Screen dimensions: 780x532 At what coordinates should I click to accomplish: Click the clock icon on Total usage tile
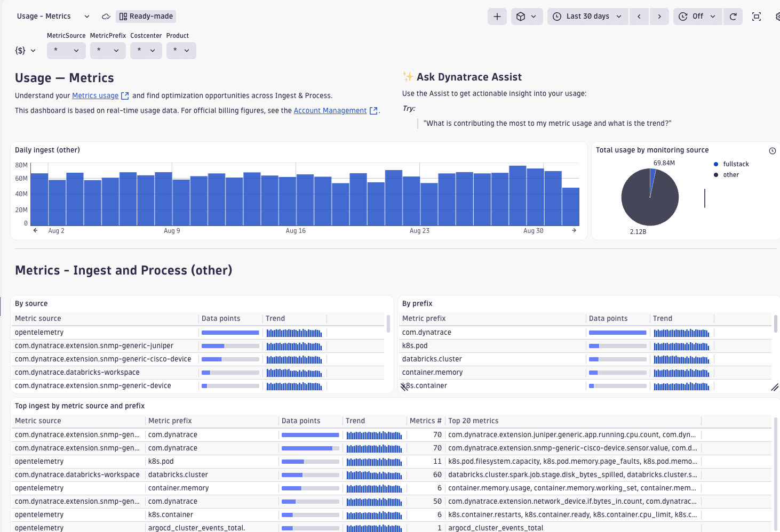click(772, 151)
